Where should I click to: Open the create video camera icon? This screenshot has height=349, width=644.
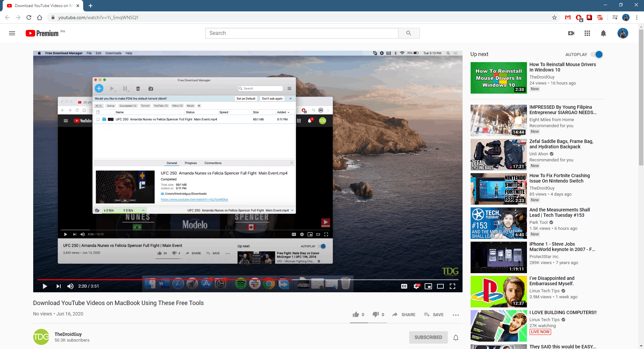[x=571, y=33]
